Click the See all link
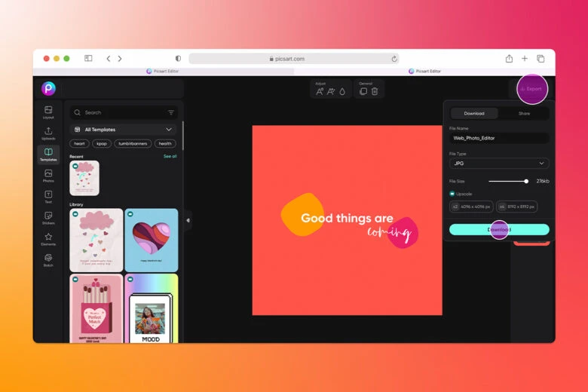The image size is (588, 392). pyautogui.click(x=170, y=156)
